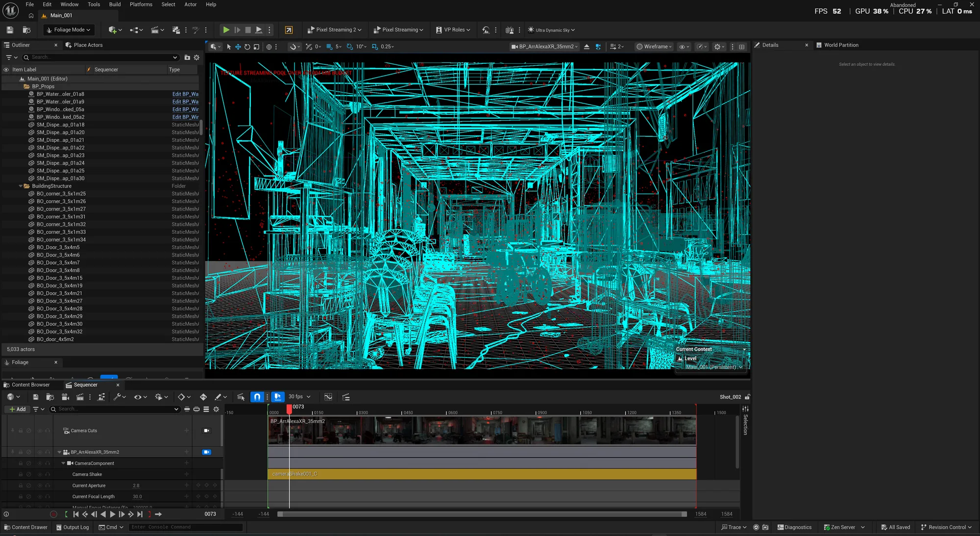Select the rotate tool in viewport toolbar
The height and width of the screenshot is (536, 980).
click(x=247, y=47)
